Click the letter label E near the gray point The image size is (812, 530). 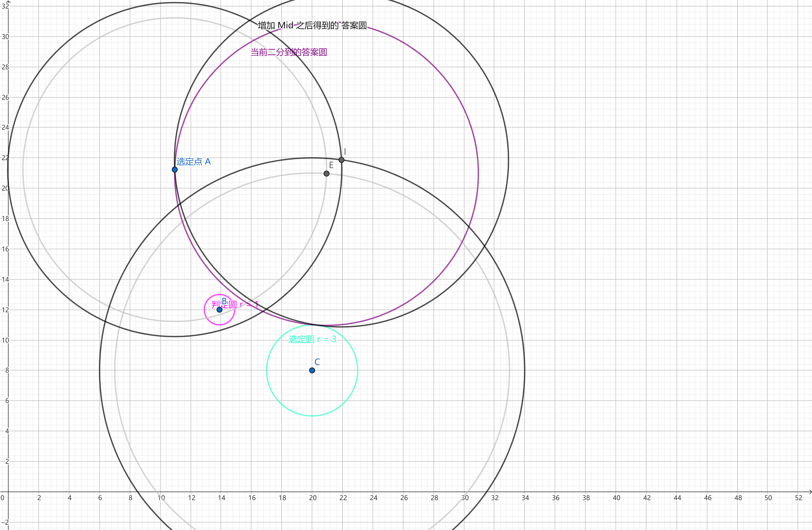coord(331,165)
